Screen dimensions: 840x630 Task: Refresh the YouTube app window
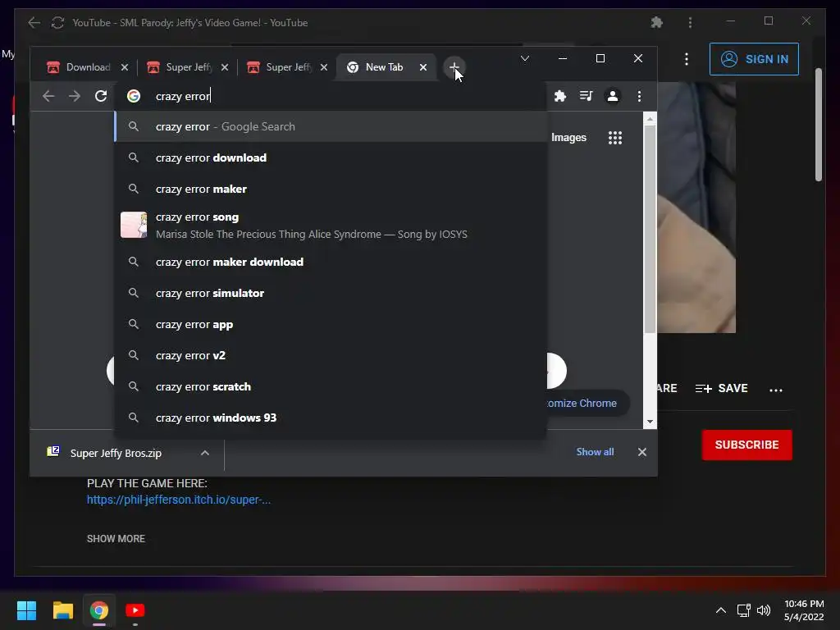click(x=57, y=22)
